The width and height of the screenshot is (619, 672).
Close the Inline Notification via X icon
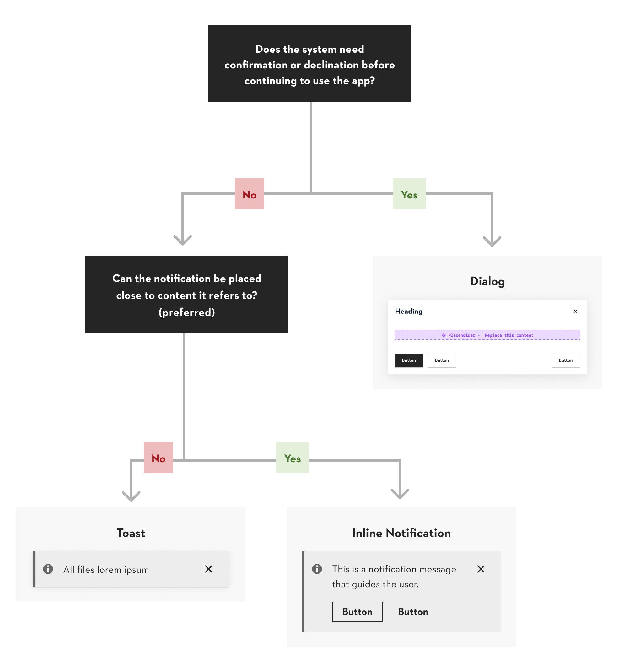click(x=481, y=569)
